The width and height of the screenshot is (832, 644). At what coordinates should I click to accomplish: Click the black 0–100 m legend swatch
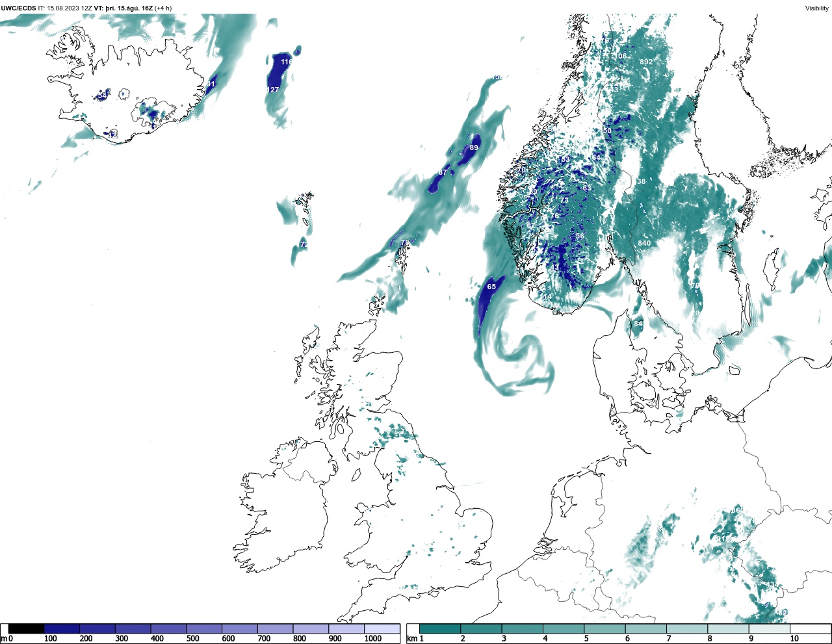click(x=27, y=629)
